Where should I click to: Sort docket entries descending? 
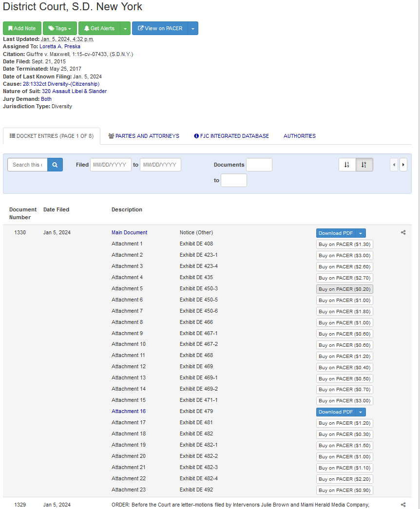pyautogui.click(x=364, y=165)
